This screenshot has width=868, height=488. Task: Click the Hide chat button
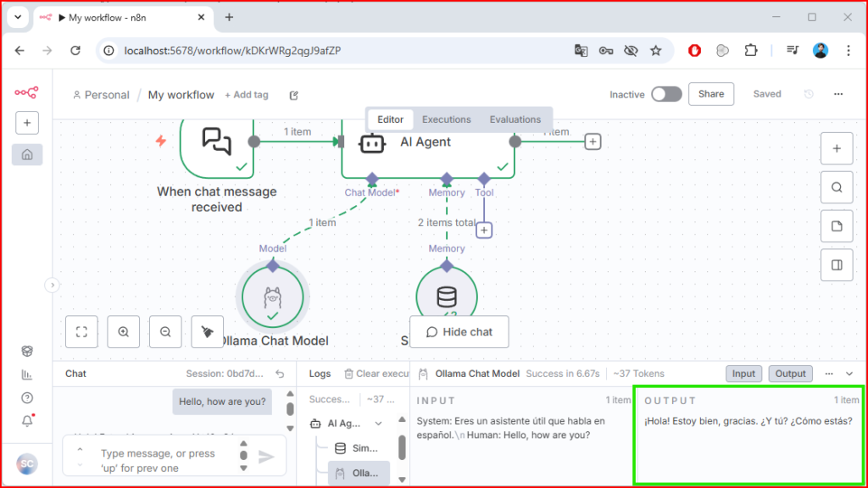coord(459,332)
